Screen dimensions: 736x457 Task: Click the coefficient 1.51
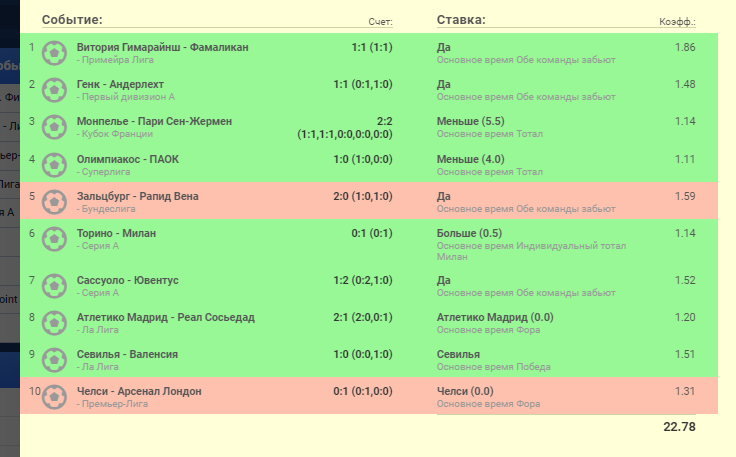click(685, 355)
